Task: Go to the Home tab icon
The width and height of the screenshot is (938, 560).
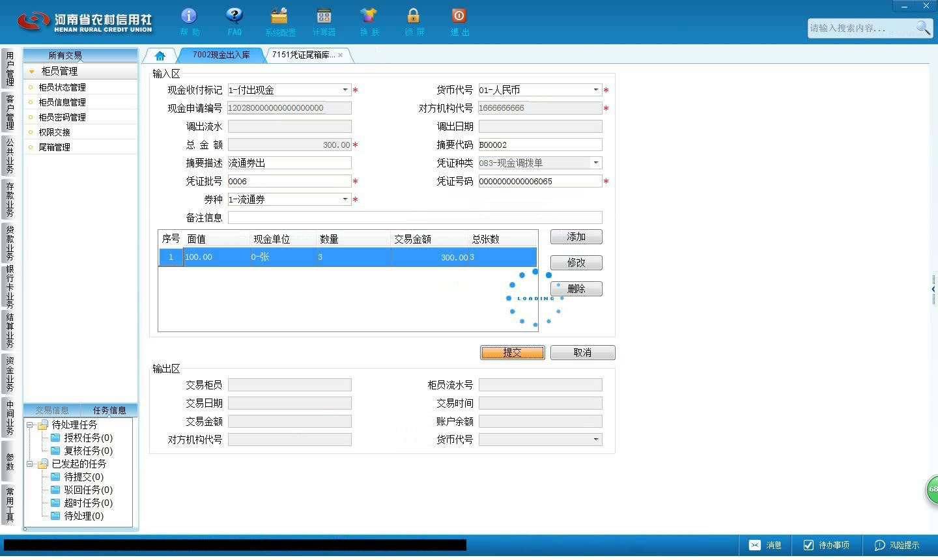Action: (x=160, y=55)
